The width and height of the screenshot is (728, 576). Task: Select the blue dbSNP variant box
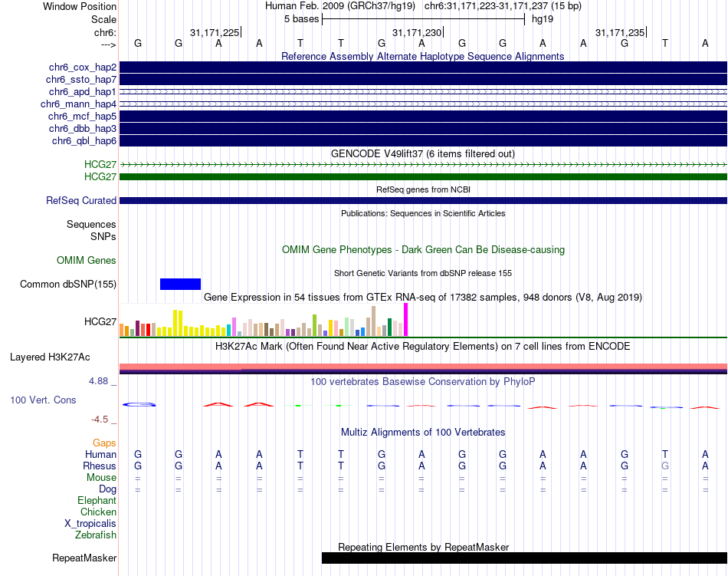[180, 285]
